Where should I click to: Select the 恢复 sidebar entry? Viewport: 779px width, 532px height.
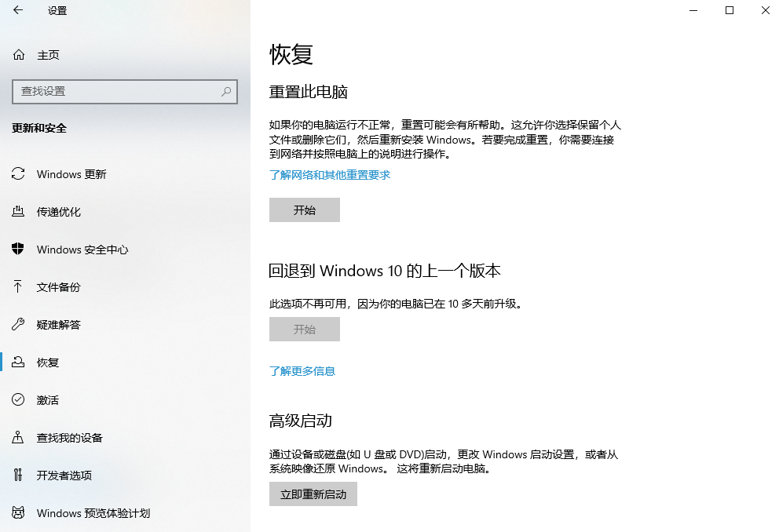(x=47, y=363)
